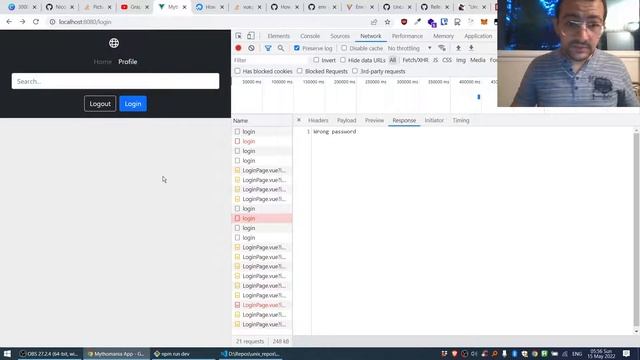The width and height of the screenshot is (640, 360).
Task: Click the blue marker in network timeline
Action: pos(479,97)
